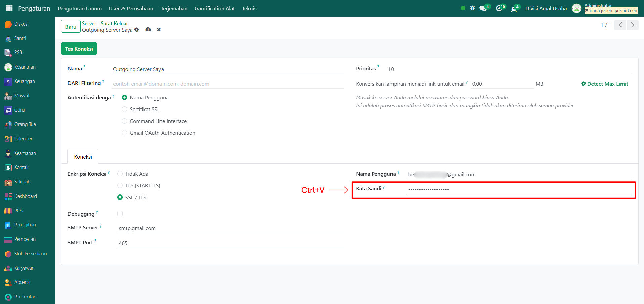Image resolution: width=644 pixels, height=304 pixels.
Task: Open the activities clock icon
Action: coord(499,9)
